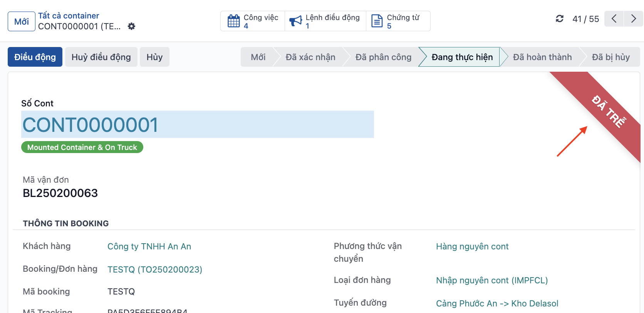Open Hàng nguyên cont transport method

pyautogui.click(x=472, y=247)
